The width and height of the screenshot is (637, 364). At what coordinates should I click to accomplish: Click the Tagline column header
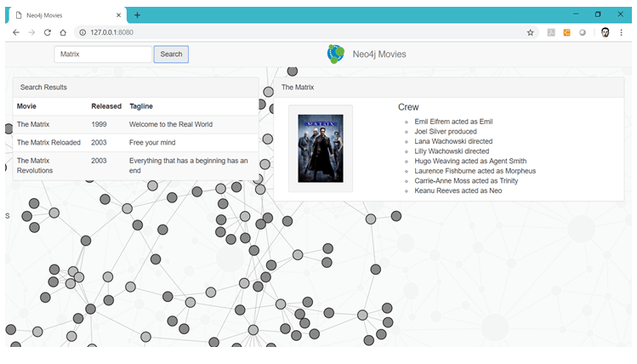click(141, 106)
